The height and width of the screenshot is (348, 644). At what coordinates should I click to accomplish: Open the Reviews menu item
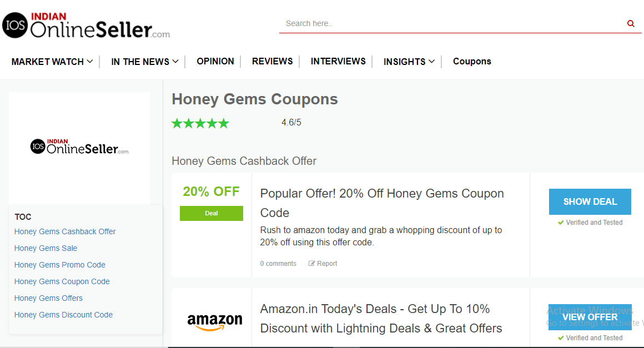[x=272, y=61]
